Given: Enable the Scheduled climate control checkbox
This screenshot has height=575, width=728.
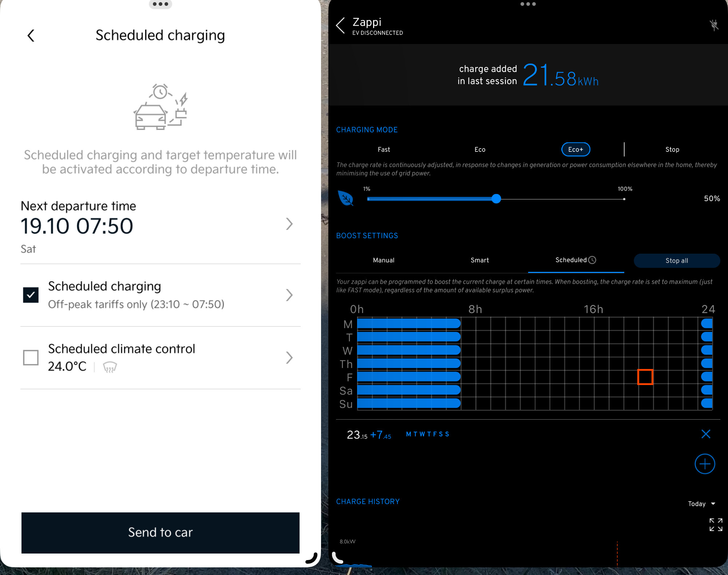Looking at the screenshot, I should [31, 357].
